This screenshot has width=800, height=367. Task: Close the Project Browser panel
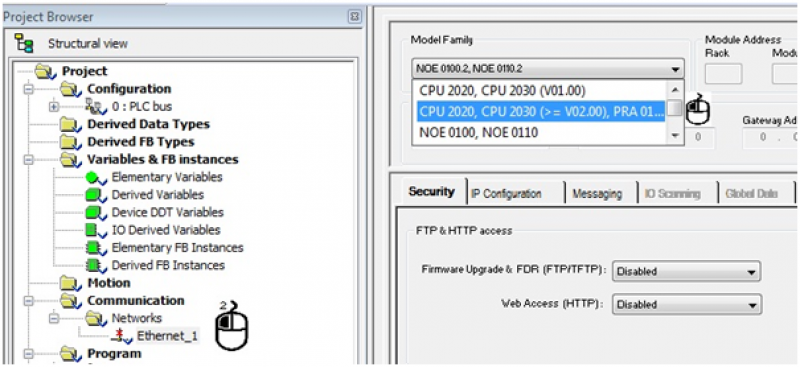point(355,17)
